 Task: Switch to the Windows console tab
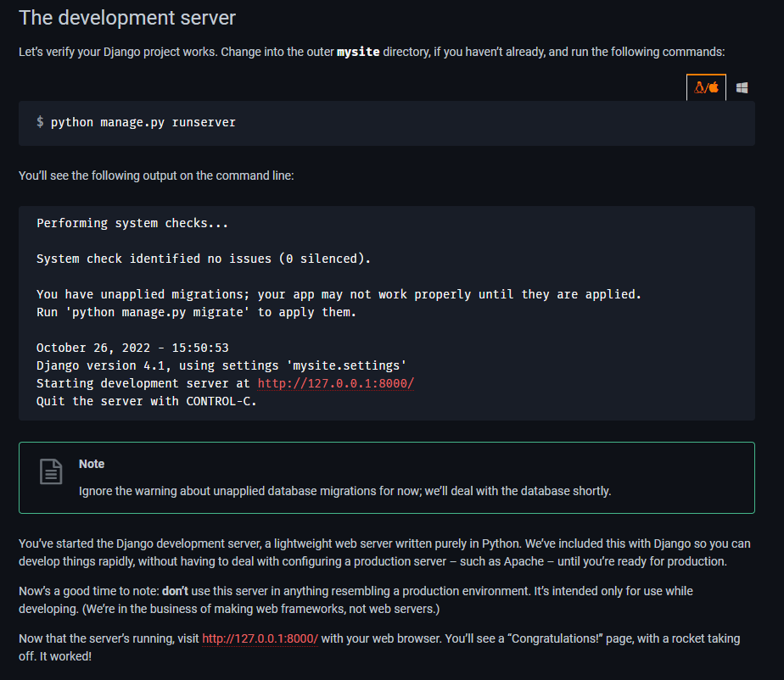tap(742, 88)
